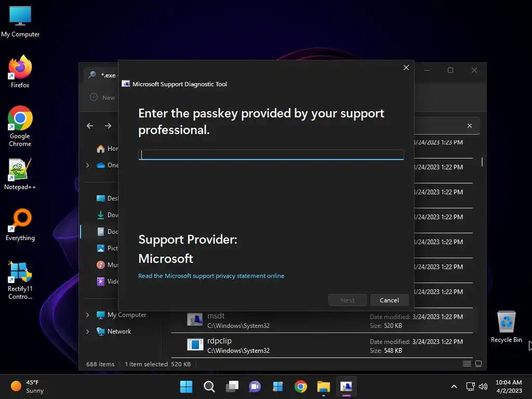The image size is (532, 399).
Task: Switch to File Explorer in taskbar
Action: pos(324,387)
